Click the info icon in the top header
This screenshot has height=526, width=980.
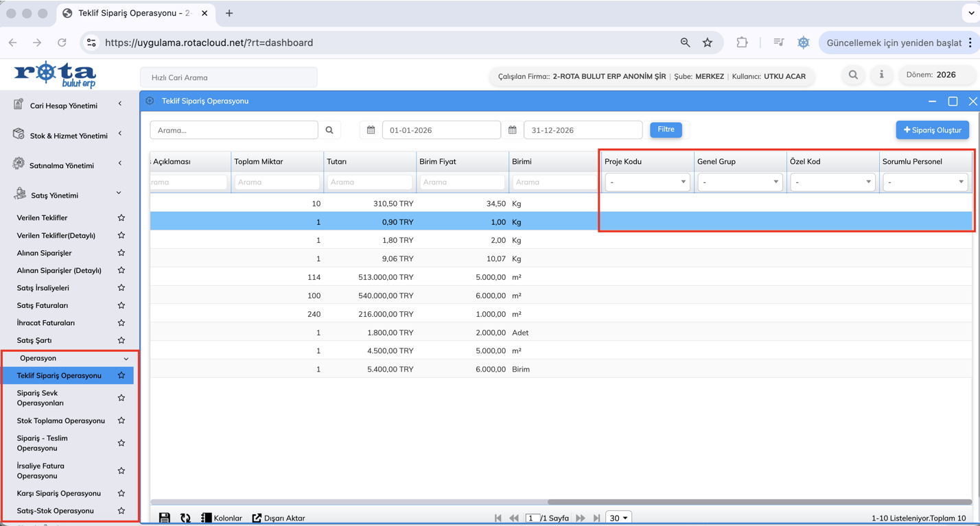click(x=881, y=75)
